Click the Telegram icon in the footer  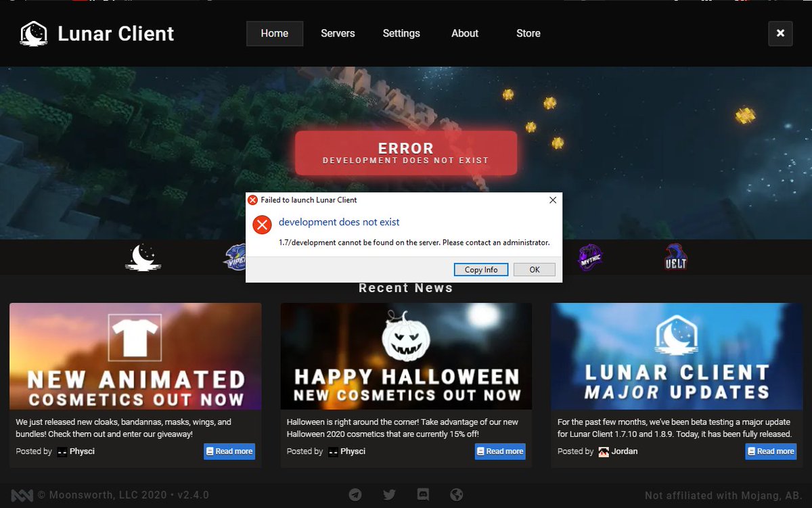(355, 494)
